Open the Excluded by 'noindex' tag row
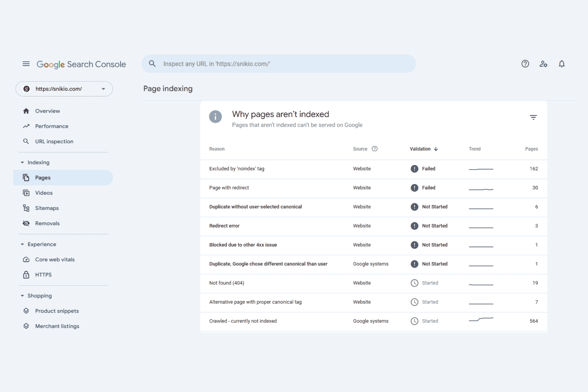 click(236, 169)
